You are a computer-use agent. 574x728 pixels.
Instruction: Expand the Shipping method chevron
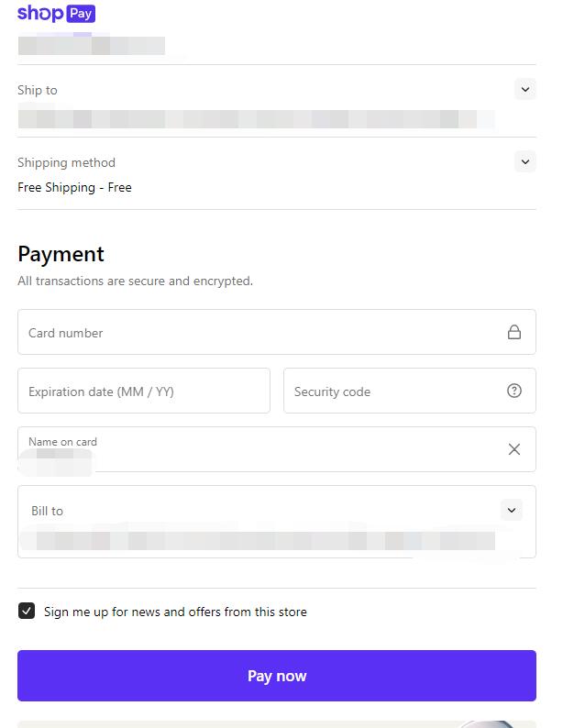[524, 161]
